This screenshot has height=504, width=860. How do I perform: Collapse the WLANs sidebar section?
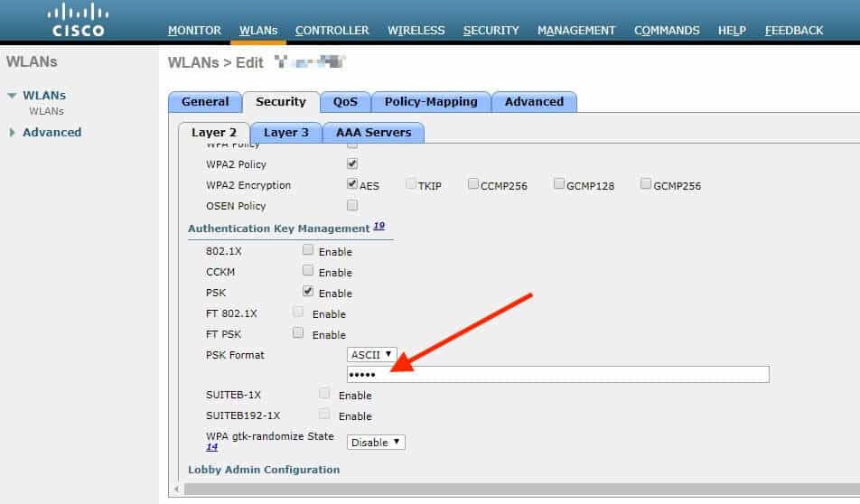click(12, 96)
